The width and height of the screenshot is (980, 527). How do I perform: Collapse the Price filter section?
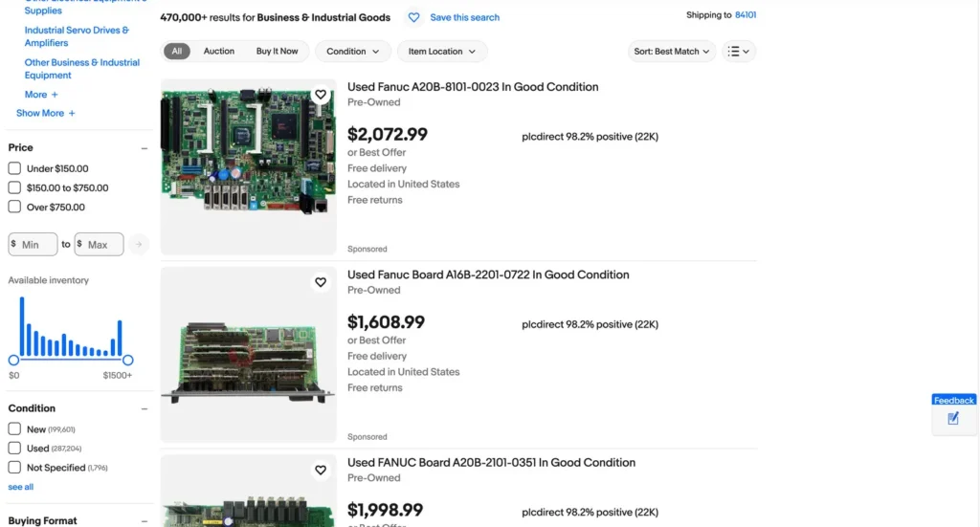coord(145,148)
